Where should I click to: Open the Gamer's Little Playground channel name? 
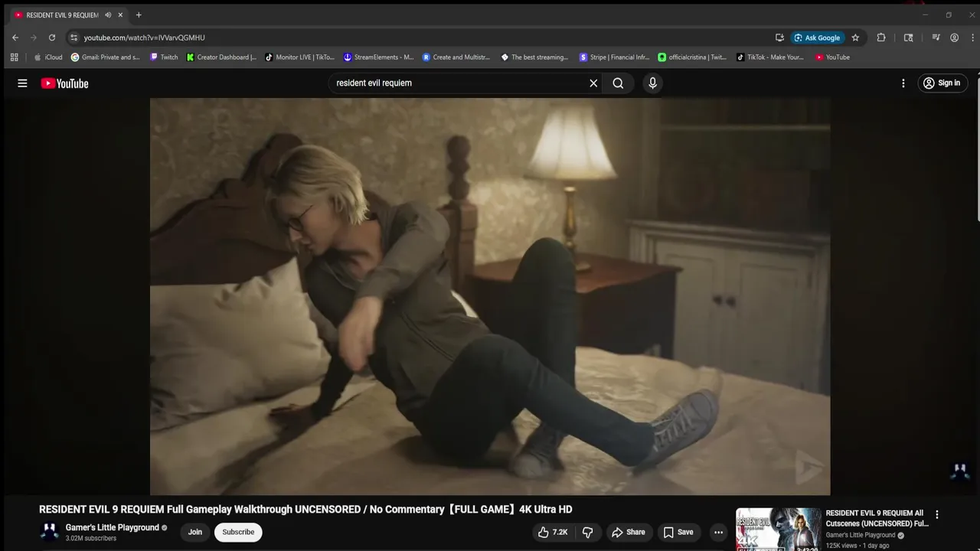pos(113,527)
